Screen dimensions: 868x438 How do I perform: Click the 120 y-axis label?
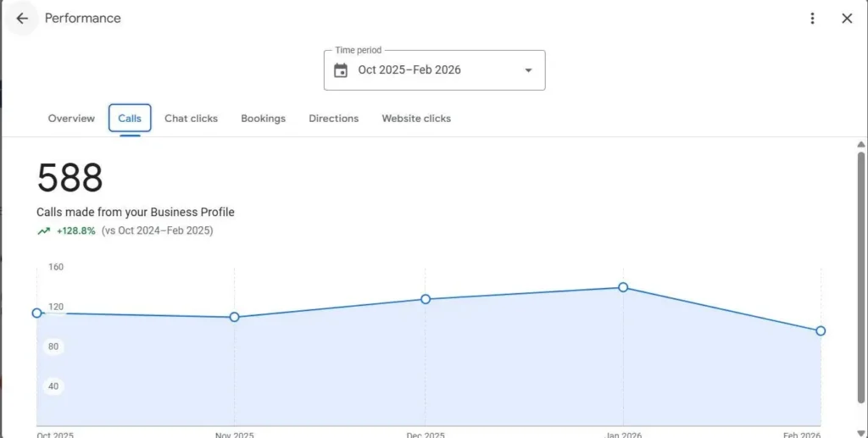pyautogui.click(x=56, y=307)
